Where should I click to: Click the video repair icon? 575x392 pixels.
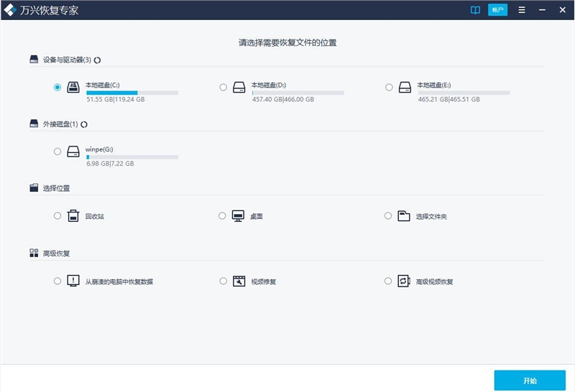(239, 281)
